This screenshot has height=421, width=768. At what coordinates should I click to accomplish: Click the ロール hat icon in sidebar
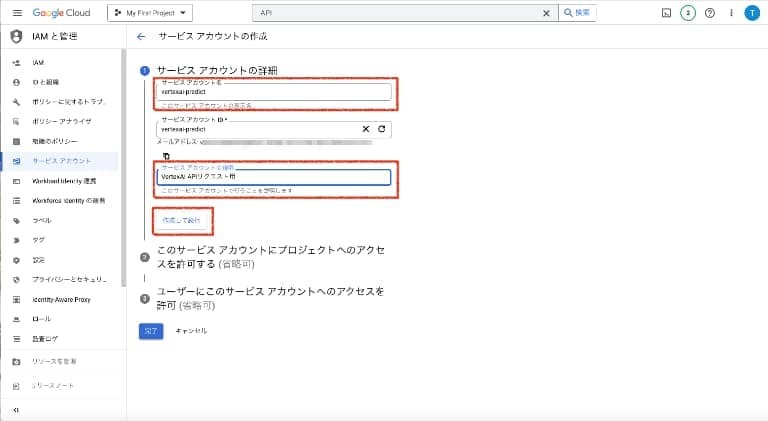coord(16,319)
